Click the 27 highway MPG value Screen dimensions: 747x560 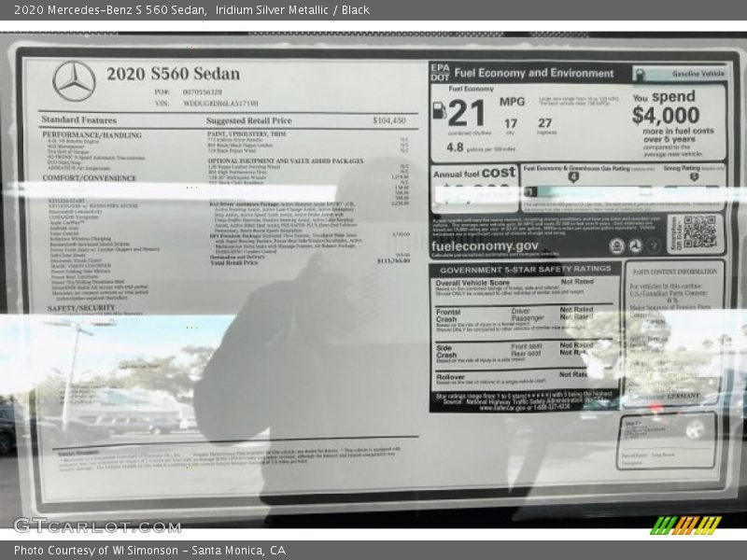coord(544,123)
